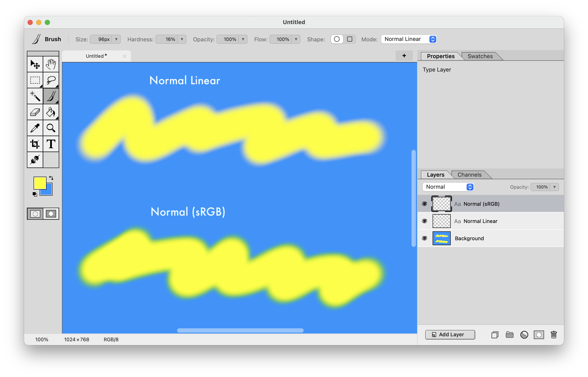Click the adjustment layer circle icon
Image resolution: width=588 pixels, height=377 pixels.
524,335
